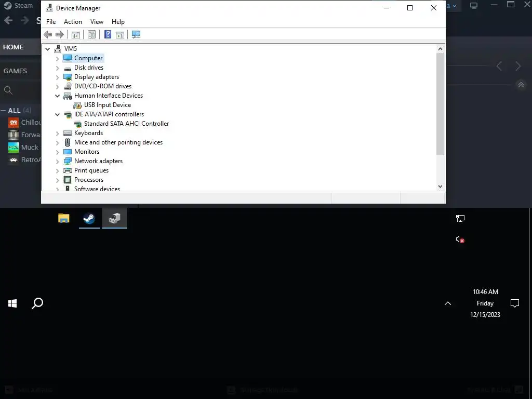Open the Windows Start menu
The width and height of the screenshot is (532, 399).
[x=12, y=303]
